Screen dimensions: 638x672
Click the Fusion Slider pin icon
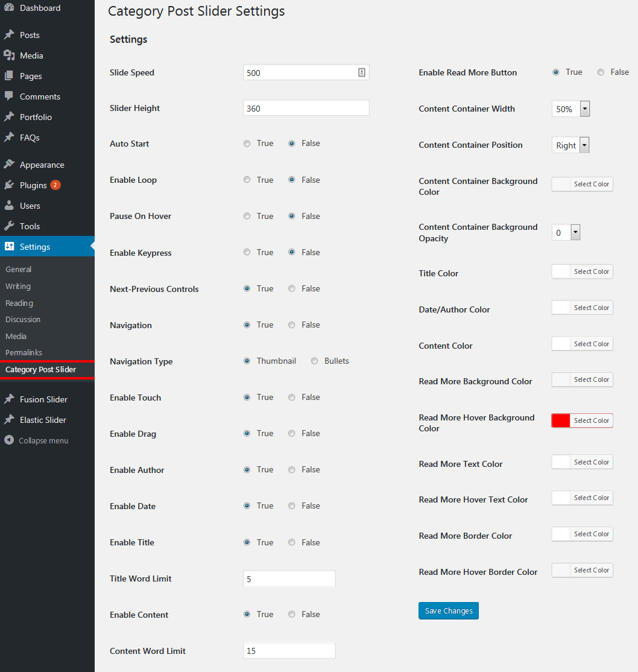click(x=9, y=399)
